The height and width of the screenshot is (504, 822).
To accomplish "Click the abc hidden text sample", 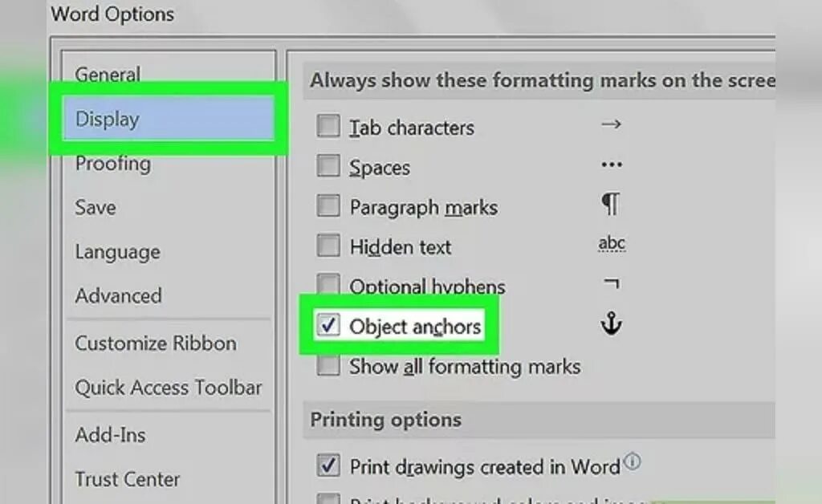I will pos(612,244).
